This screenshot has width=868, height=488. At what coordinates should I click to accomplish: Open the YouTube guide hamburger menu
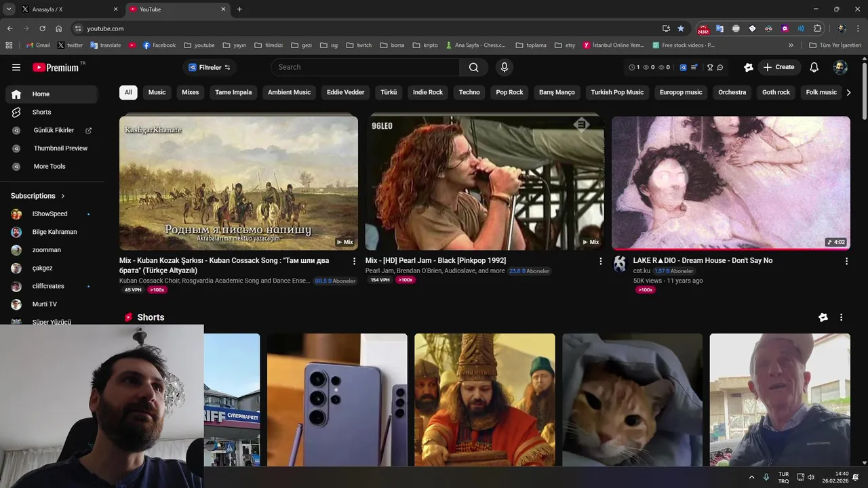(16, 67)
